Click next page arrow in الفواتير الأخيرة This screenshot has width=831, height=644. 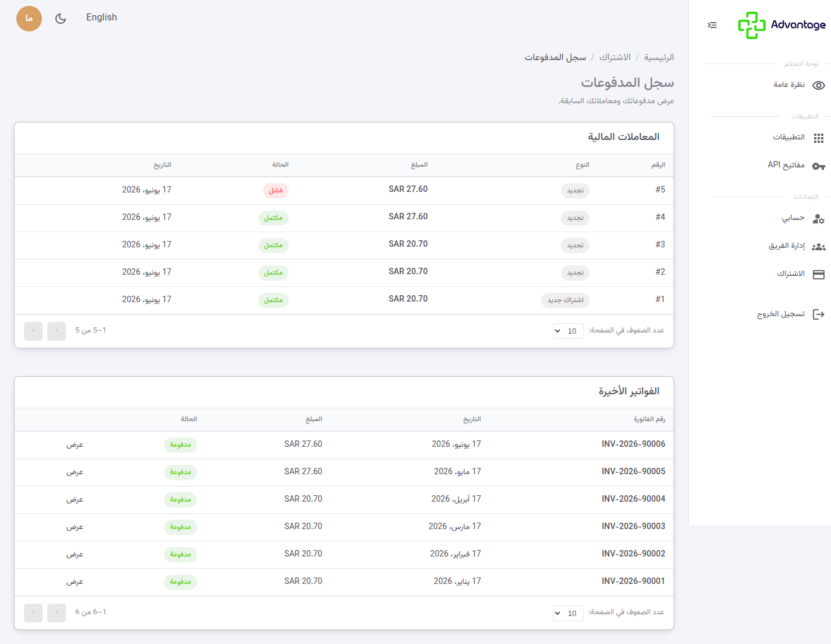click(33, 612)
